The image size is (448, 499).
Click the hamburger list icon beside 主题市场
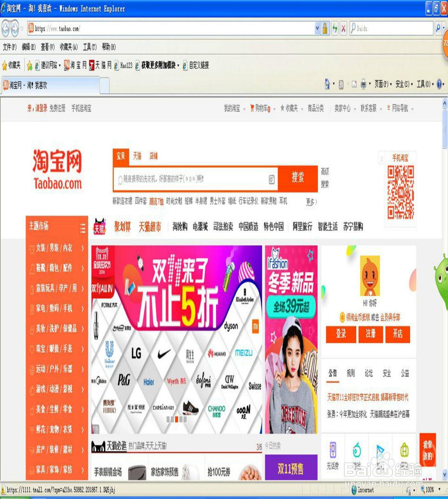(x=83, y=228)
